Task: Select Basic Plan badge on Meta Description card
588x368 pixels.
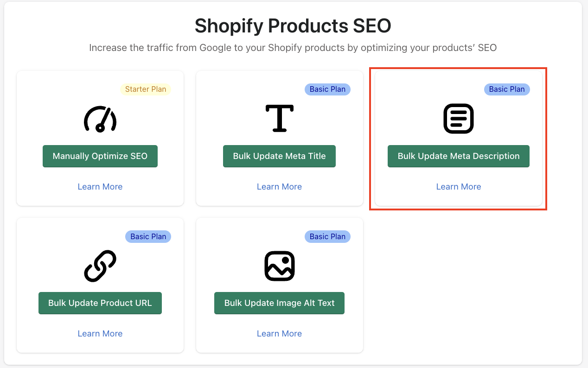Action: click(x=507, y=89)
